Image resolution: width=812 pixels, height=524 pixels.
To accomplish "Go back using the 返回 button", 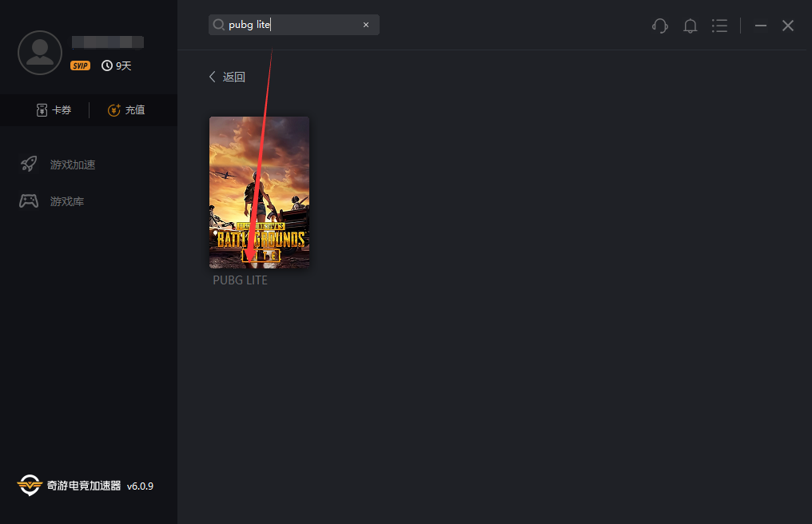I will (x=227, y=77).
